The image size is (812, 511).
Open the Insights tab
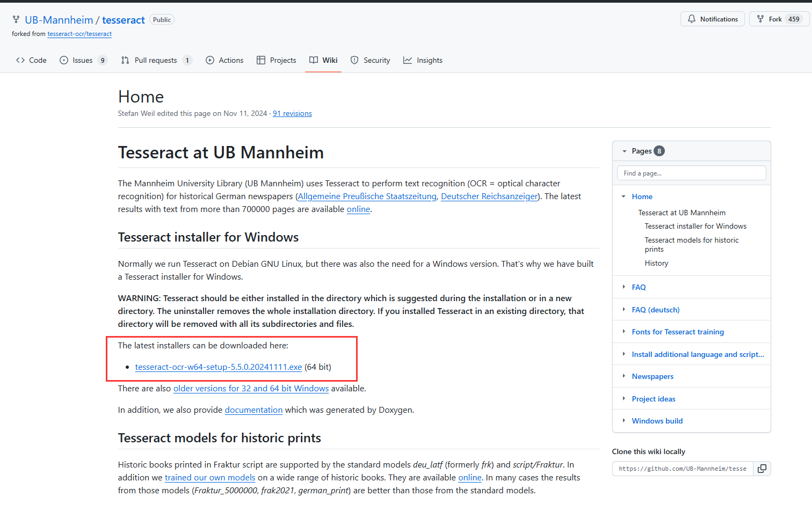point(423,60)
